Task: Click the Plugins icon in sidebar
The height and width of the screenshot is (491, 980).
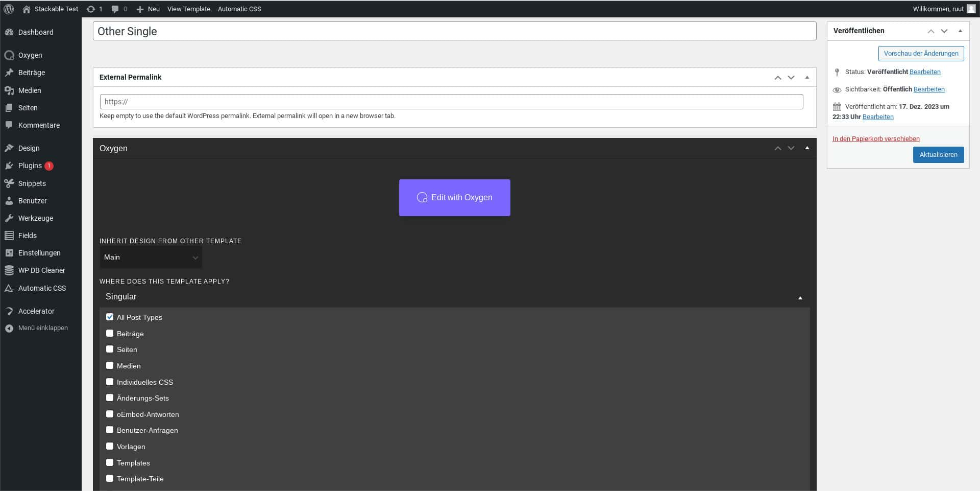Action: coord(9,166)
